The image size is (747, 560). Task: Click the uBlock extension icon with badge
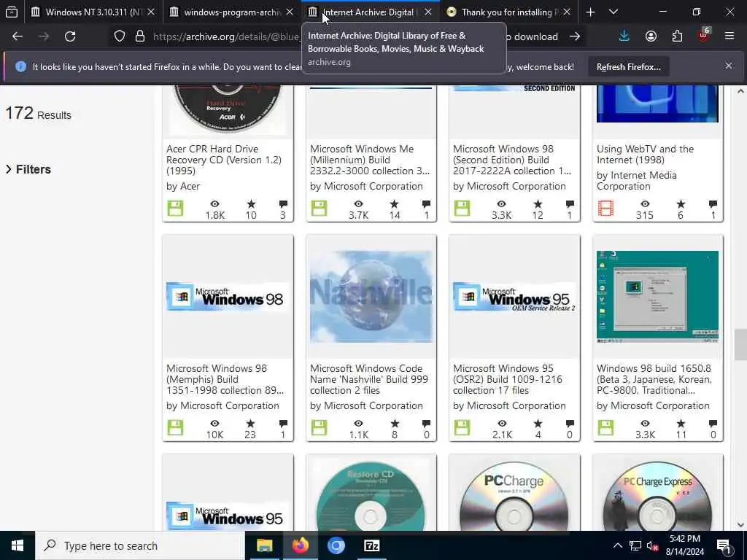(x=704, y=35)
